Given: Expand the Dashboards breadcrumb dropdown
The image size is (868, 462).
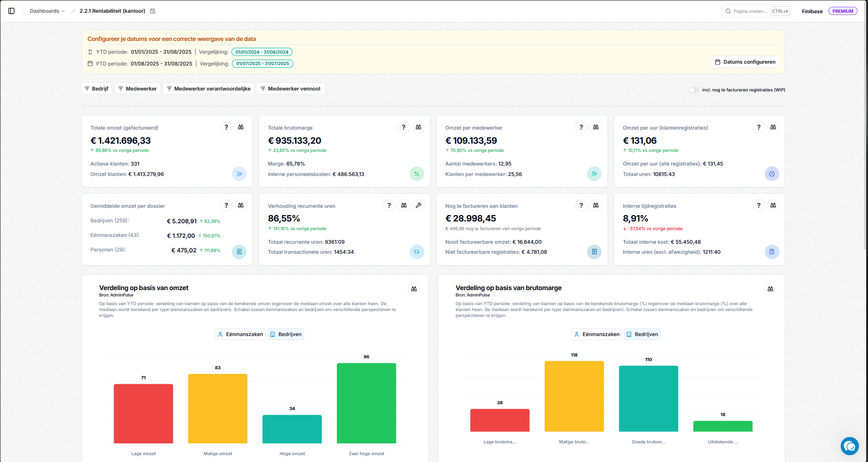Looking at the screenshot, I should [47, 11].
